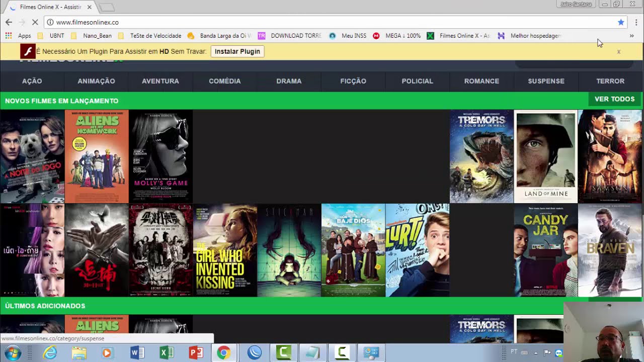
Task: Open the POLICIAL genre menu item
Action: click(417, 81)
